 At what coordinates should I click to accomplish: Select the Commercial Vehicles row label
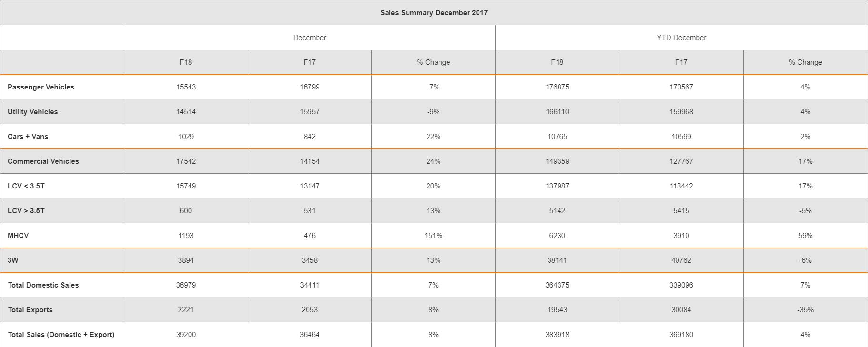43,161
